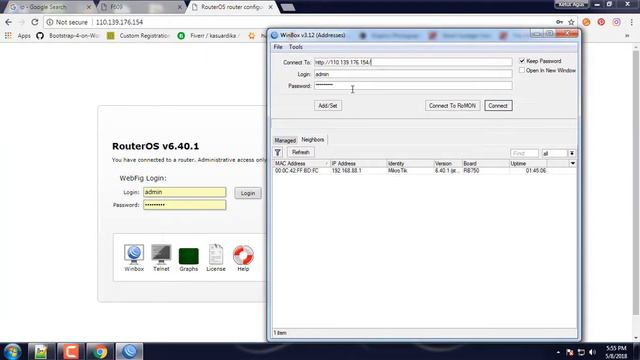The width and height of the screenshot is (640, 360).
Task: Bookmark this page with the star icon
Action: click(x=571, y=22)
